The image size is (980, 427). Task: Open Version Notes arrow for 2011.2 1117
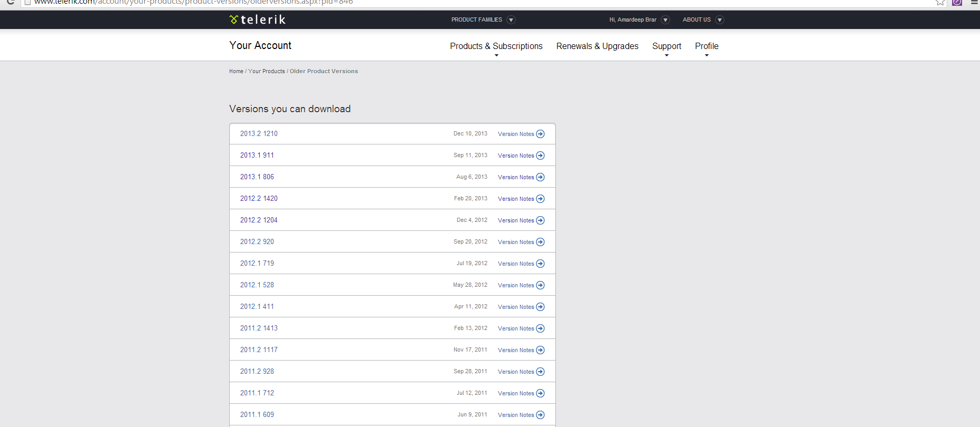point(540,350)
